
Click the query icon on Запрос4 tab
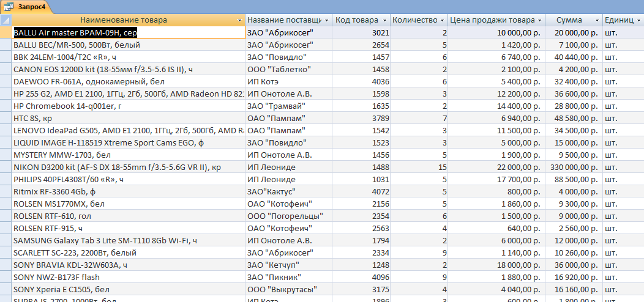coord(8,7)
